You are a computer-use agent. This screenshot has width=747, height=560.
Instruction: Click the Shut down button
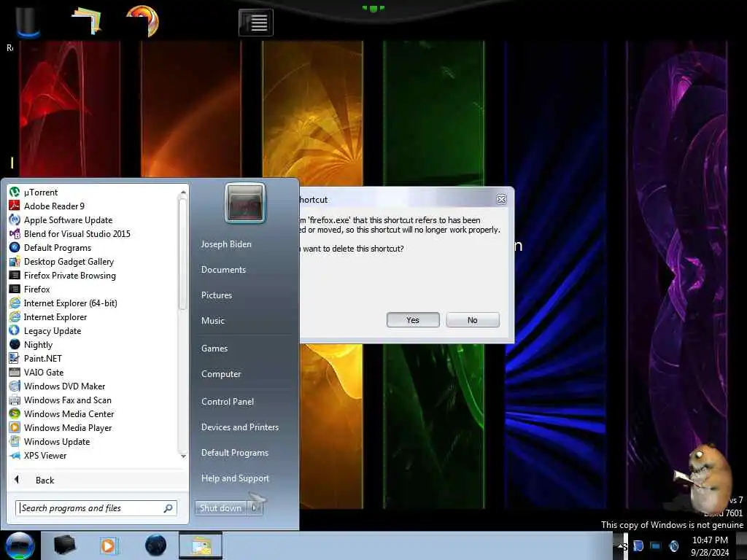click(220, 508)
